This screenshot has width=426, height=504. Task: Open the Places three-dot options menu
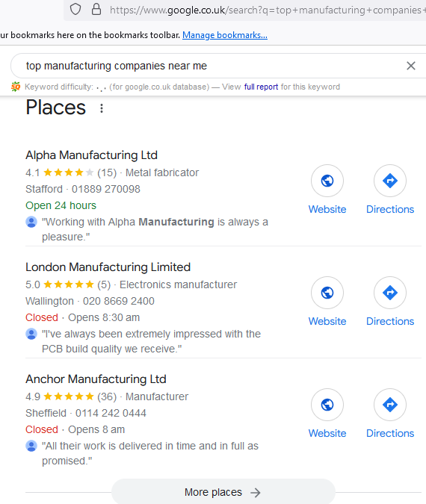[102, 108]
